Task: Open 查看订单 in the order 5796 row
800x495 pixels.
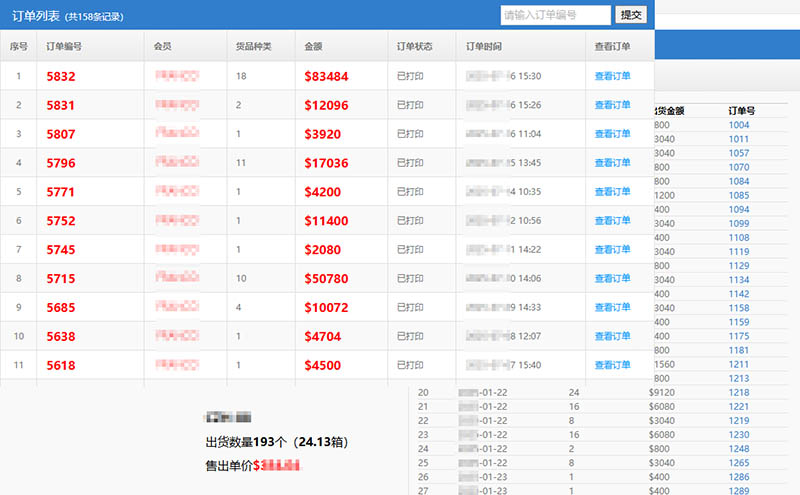Action: 612,163
